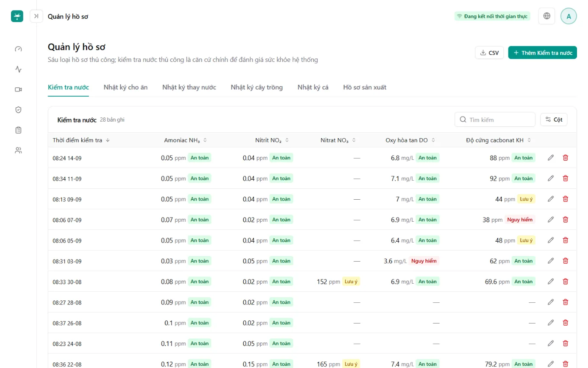Switch to Nhật ký cho ăn tab

(x=125, y=87)
